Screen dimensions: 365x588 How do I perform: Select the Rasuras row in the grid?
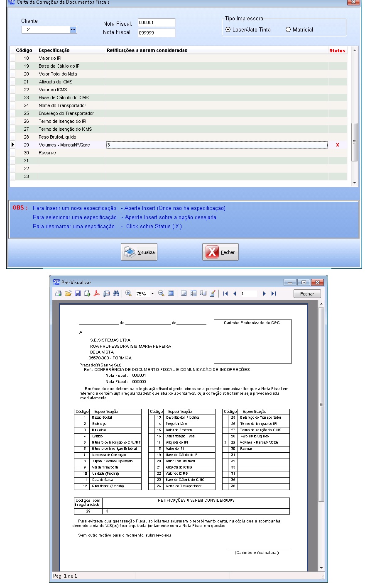tap(47, 153)
